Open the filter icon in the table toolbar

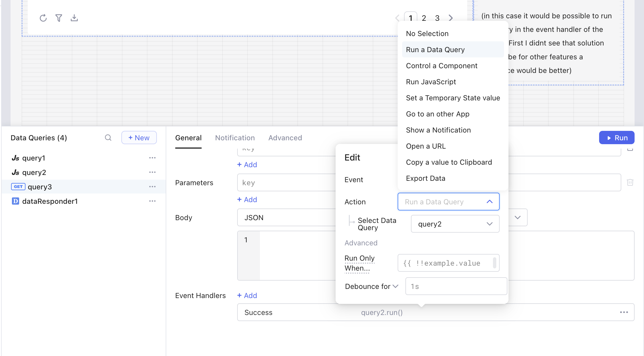pos(59,18)
